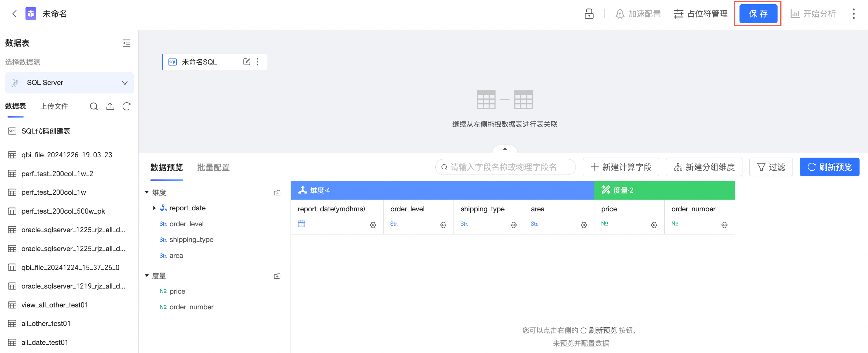Click 新建计算字段 button
This screenshot has height=353, width=868.
point(621,167)
